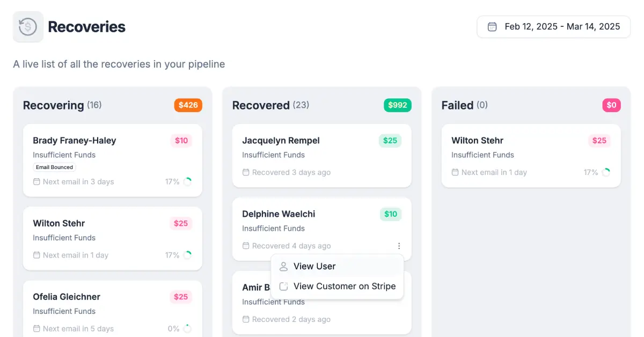Click the progress ring on Failed Wilton Stehr card
Viewport: 644px width, 337px height.
coord(606,172)
